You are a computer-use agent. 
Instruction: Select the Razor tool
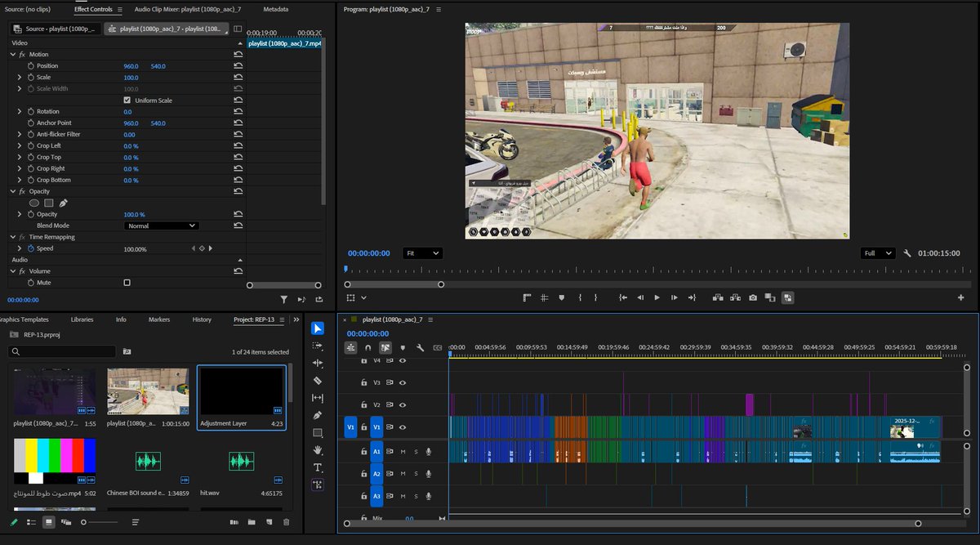(x=318, y=381)
